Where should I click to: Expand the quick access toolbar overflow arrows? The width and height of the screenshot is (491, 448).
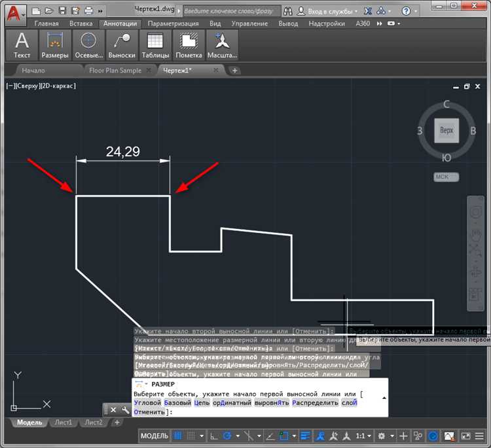tap(100, 11)
